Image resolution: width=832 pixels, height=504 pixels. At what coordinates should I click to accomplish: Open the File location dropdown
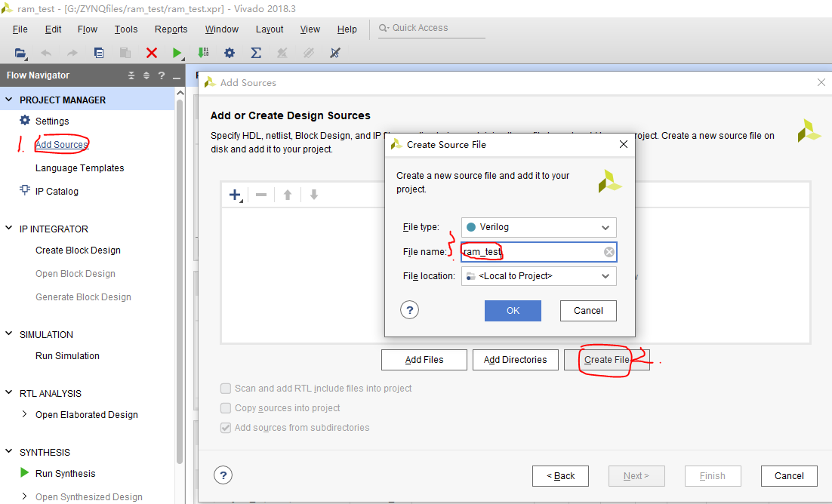coord(538,276)
